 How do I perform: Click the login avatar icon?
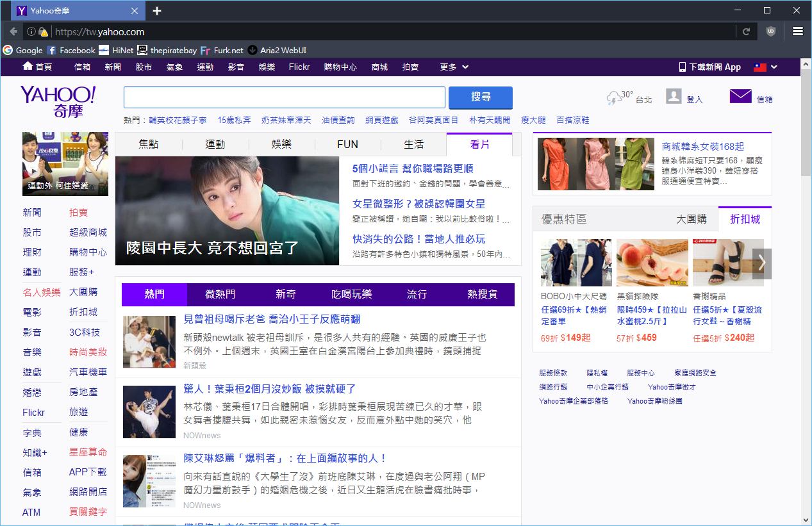tap(674, 97)
